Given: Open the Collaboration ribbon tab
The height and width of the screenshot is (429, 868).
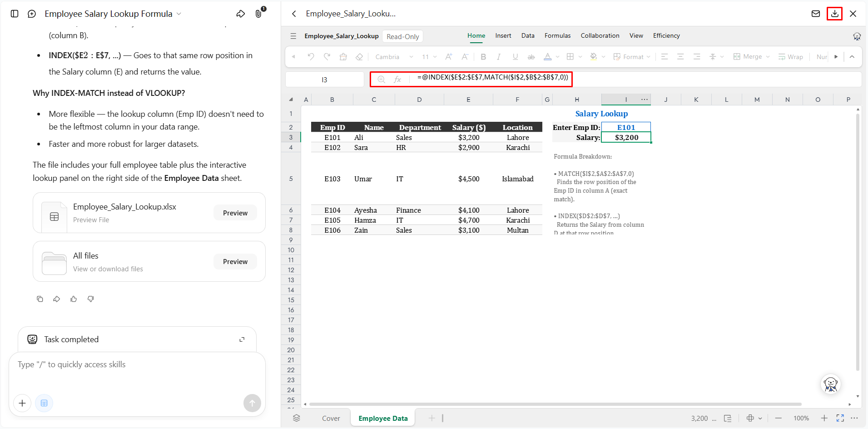Looking at the screenshot, I should (x=600, y=35).
